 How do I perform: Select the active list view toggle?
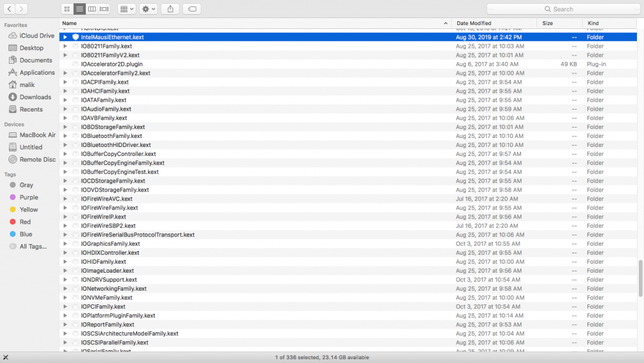click(x=80, y=9)
